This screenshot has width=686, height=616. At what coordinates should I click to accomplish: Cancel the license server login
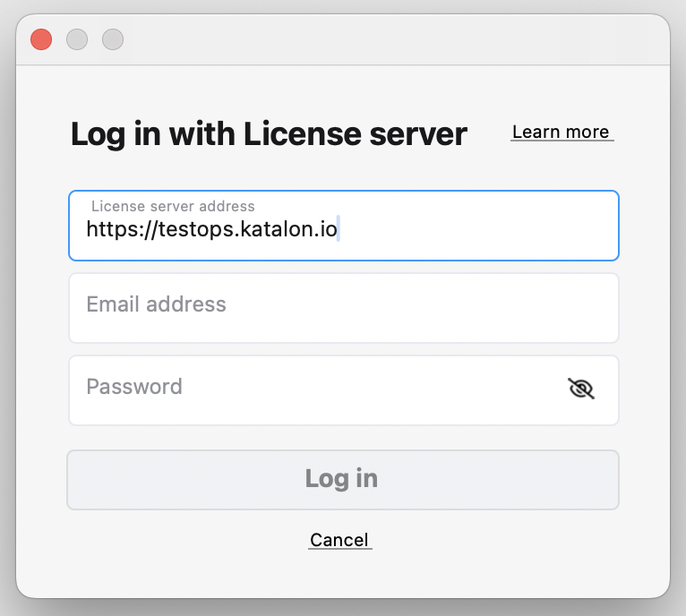pos(339,540)
